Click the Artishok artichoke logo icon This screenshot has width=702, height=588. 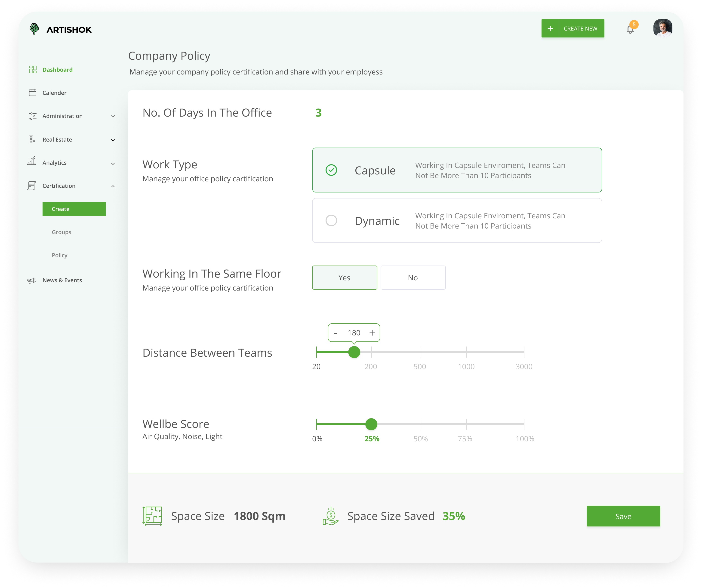34,29
